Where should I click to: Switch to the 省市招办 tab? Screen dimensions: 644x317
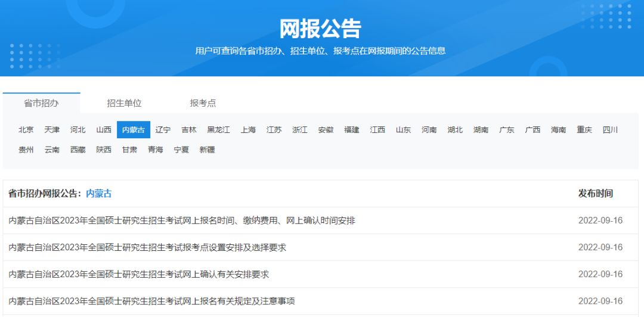click(41, 103)
